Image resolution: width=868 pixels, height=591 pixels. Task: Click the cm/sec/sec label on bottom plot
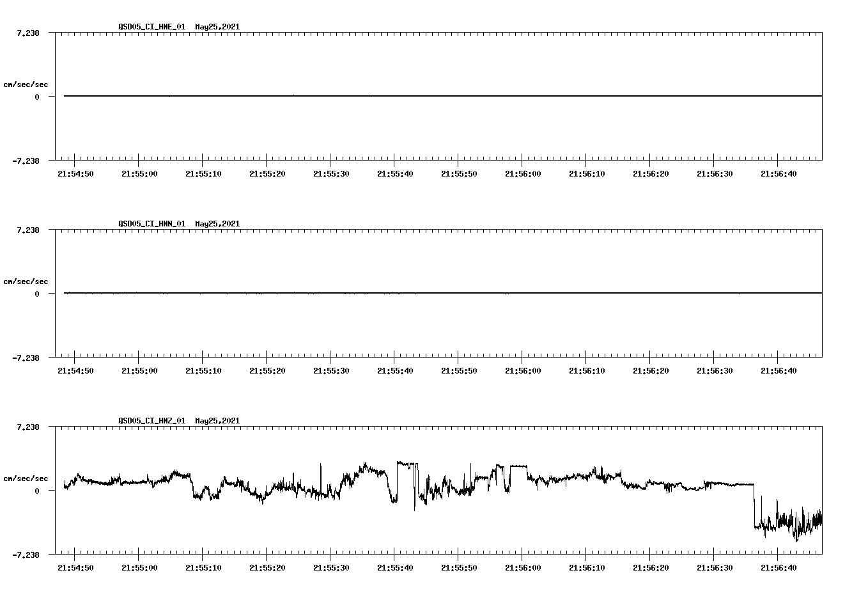point(26,477)
